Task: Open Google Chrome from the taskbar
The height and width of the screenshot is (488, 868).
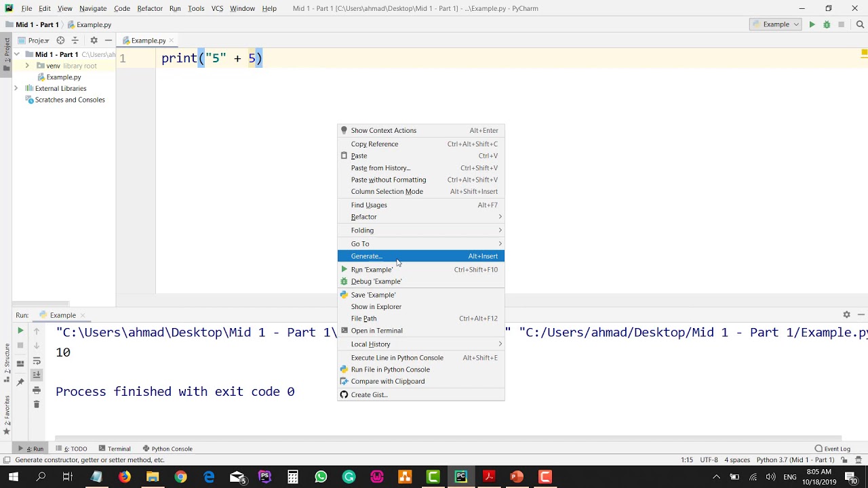Action: [x=180, y=477]
